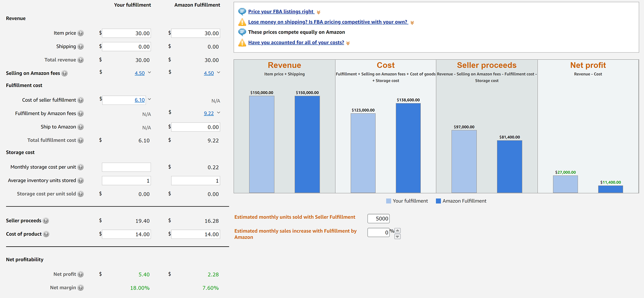Show help for Total fulfillment cost
Viewport: 644px width, 298px height.
tap(80, 140)
